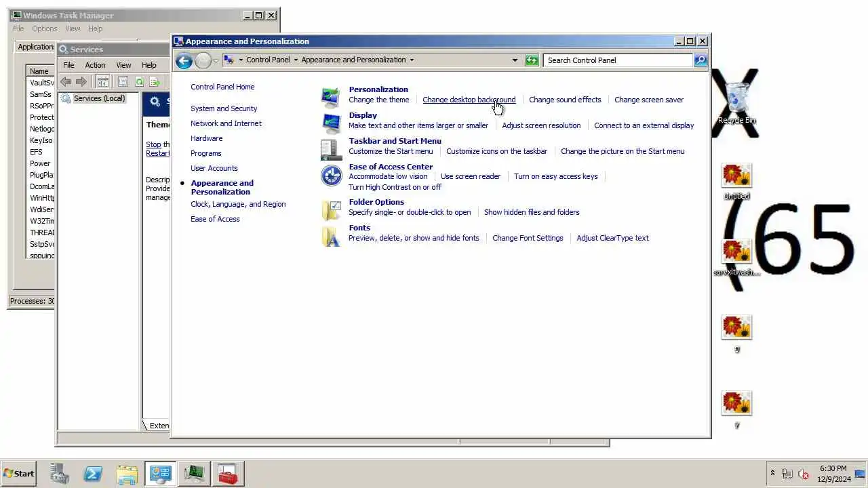The width and height of the screenshot is (868, 488).
Task: Open the recent pages dropdown arrow
Action: click(x=216, y=60)
